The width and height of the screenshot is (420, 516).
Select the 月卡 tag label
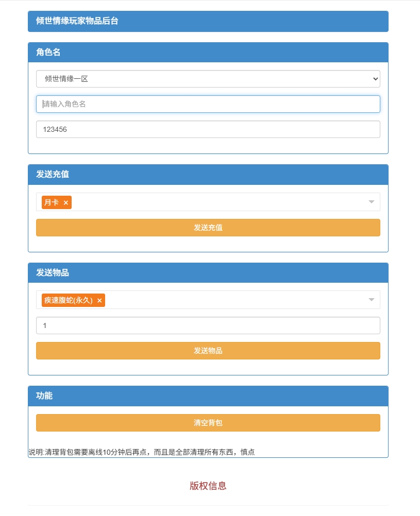(52, 203)
